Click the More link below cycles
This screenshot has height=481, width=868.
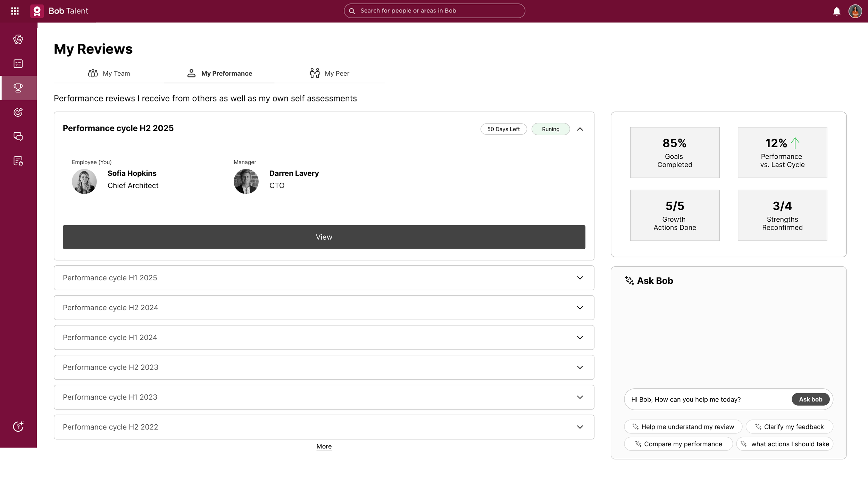point(324,446)
